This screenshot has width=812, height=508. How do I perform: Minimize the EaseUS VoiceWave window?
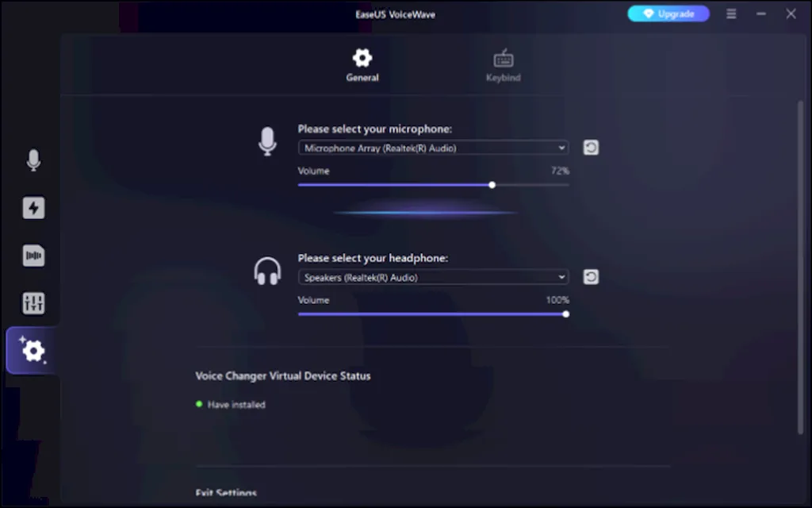pos(761,14)
